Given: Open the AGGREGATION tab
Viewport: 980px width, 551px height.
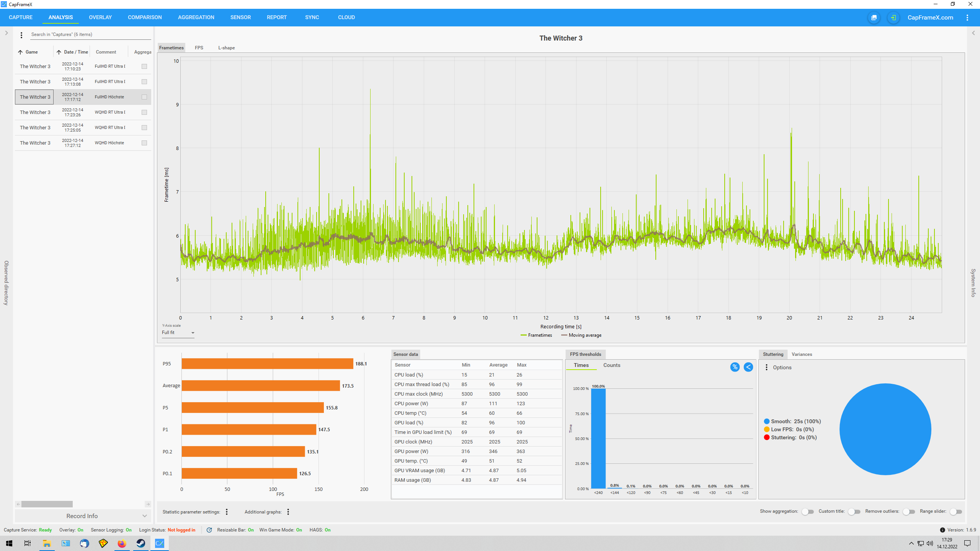Looking at the screenshot, I should click(x=196, y=18).
